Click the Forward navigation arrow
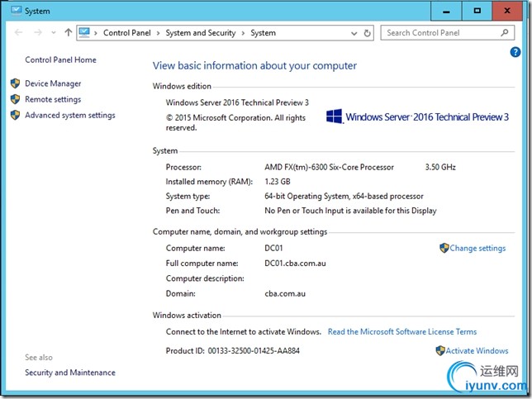Screen dimensions: 532x399 click(x=38, y=32)
